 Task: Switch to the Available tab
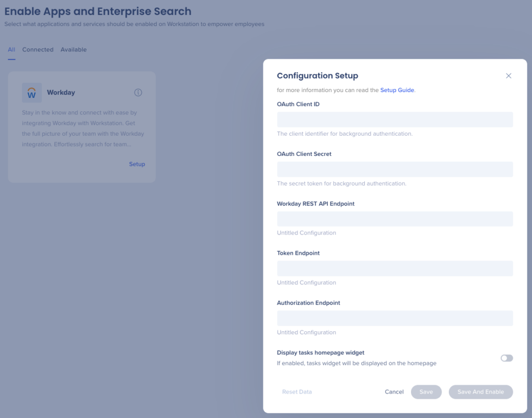(73, 49)
